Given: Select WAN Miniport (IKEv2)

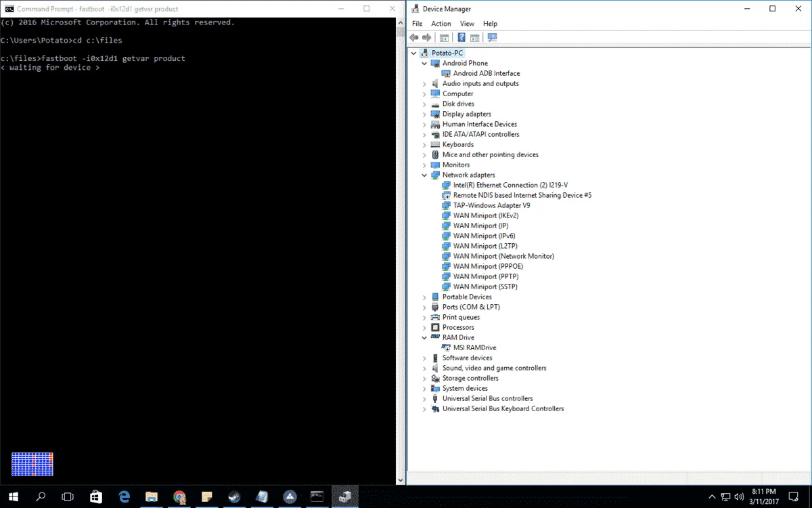Looking at the screenshot, I should tap(486, 215).
